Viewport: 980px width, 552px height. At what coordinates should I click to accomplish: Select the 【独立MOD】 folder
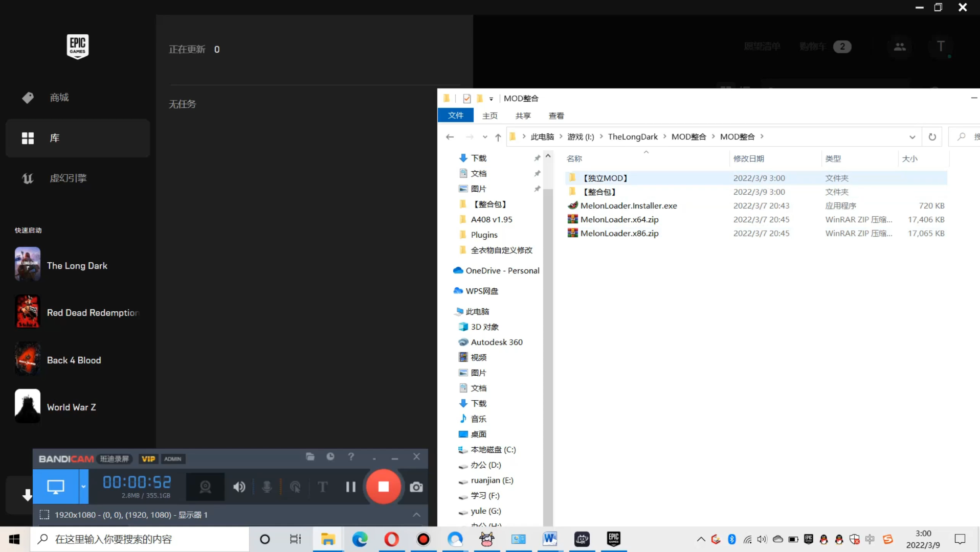pyautogui.click(x=756, y=178)
